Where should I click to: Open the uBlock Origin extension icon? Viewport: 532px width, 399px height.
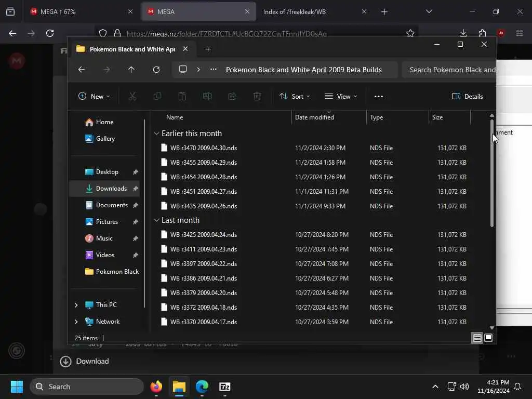pyautogui.click(x=501, y=33)
